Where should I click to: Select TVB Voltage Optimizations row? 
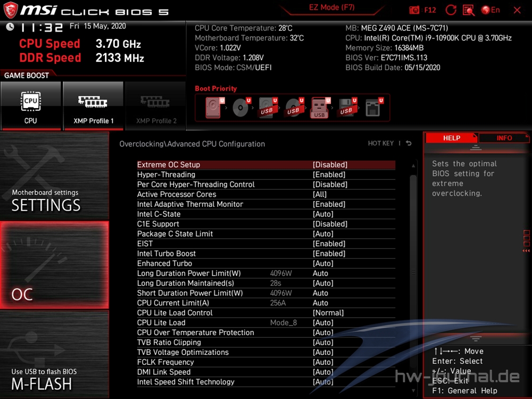pos(266,352)
